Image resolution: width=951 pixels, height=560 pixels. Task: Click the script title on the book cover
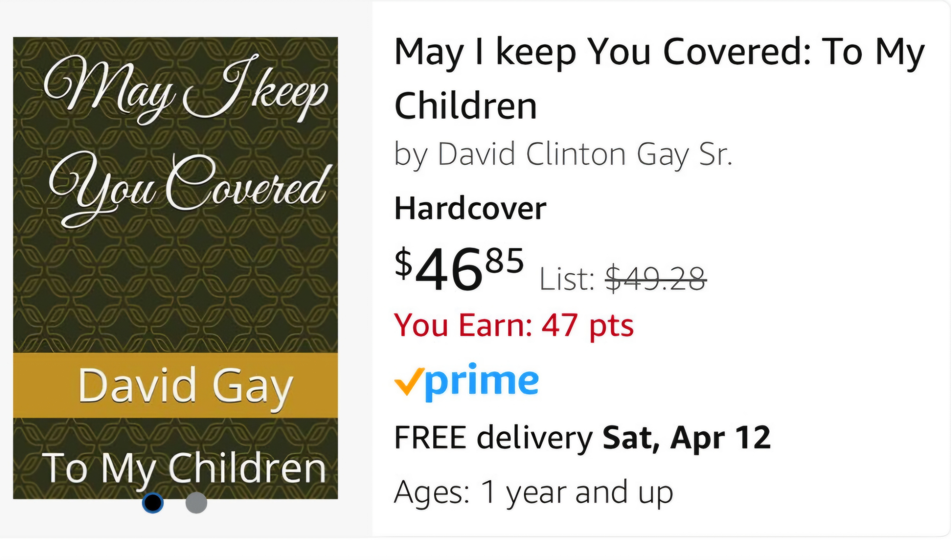click(185, 140)
